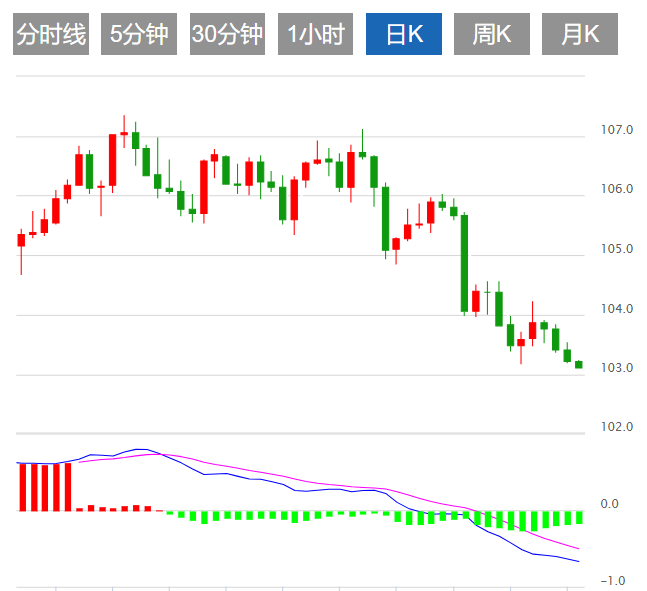Screen dimensions: 647x591
Task: Click the 102.0 price axis label
Action: point(617,427)
